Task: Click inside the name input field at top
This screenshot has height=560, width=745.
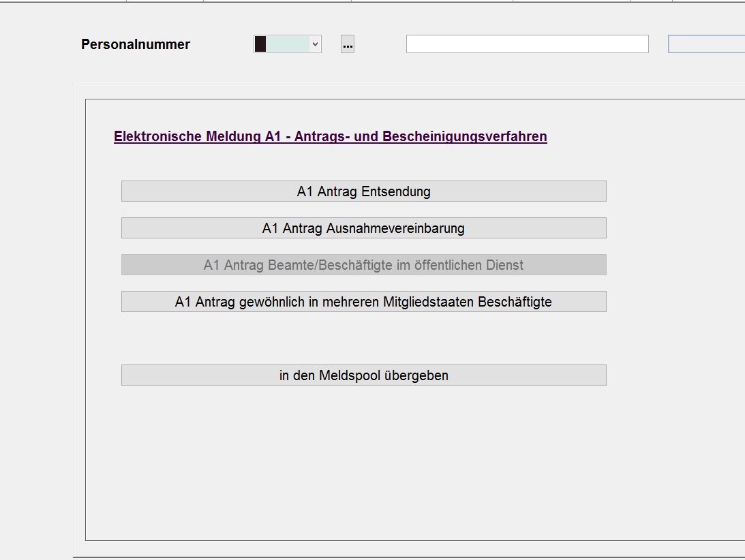Action: 528,44
